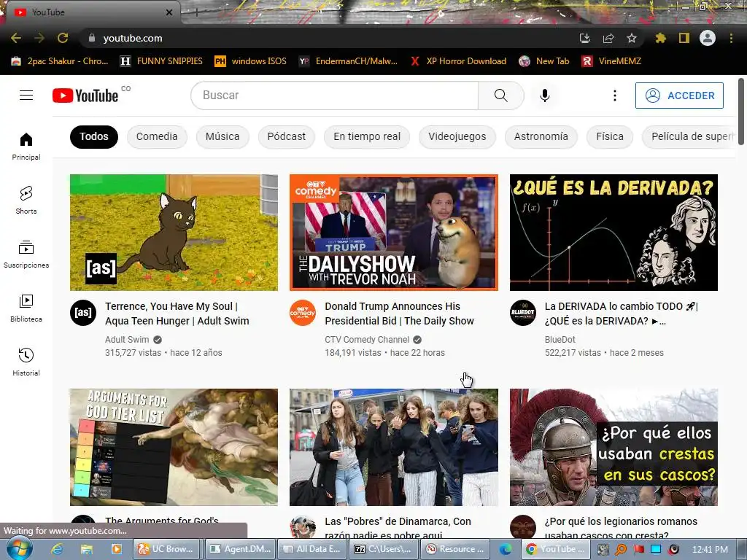Select the Comedia filter chip

pos(157,136)
